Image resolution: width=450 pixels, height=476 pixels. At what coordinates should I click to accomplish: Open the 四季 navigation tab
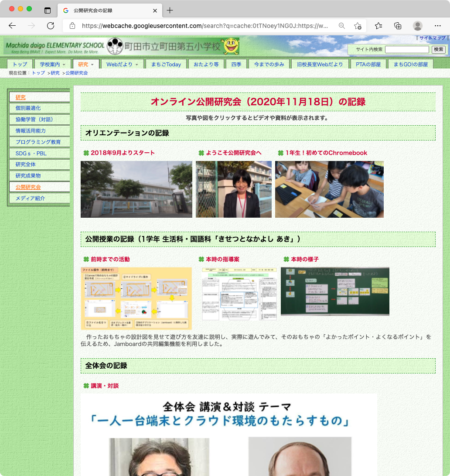point(236,65)
